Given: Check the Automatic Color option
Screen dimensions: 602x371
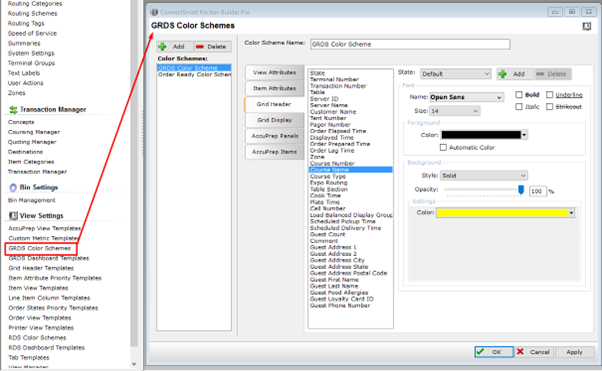Looking at the screenshot, I should pos(443,147).
